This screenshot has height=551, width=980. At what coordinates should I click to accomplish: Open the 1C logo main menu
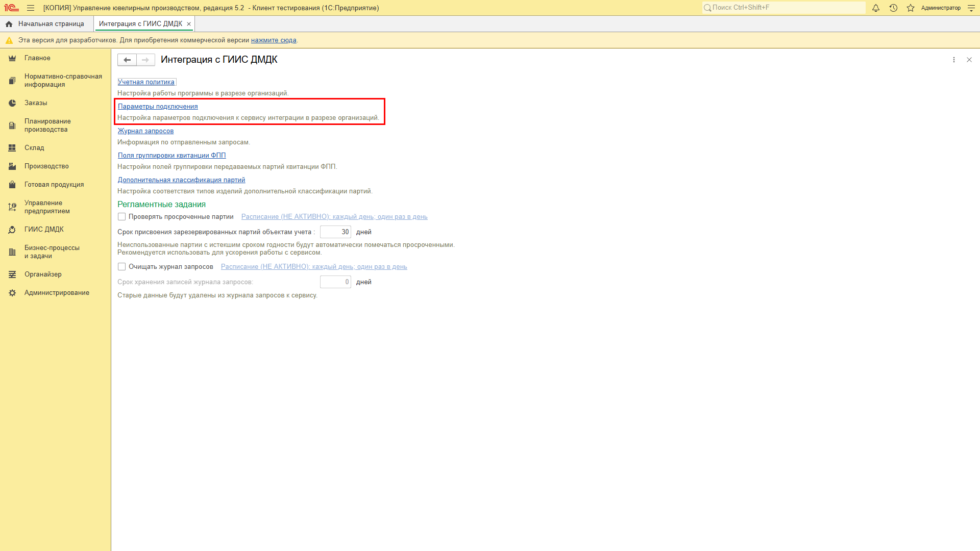[11, 8]
